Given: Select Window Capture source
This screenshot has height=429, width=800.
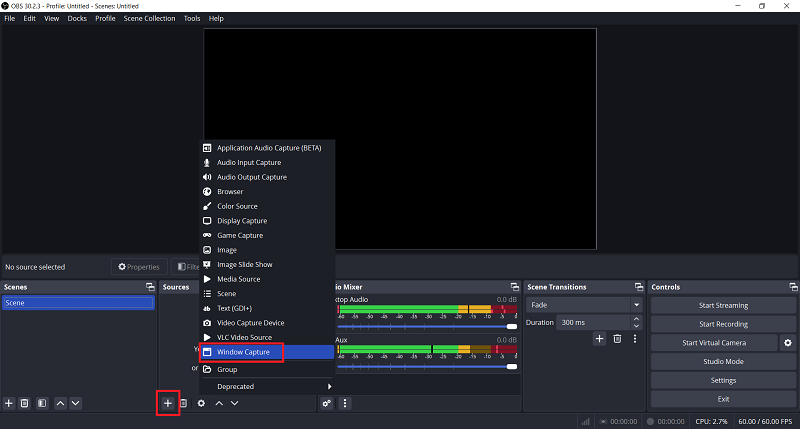Looking at the screenshot, I should pyautogui.click(x=267, y=352).
